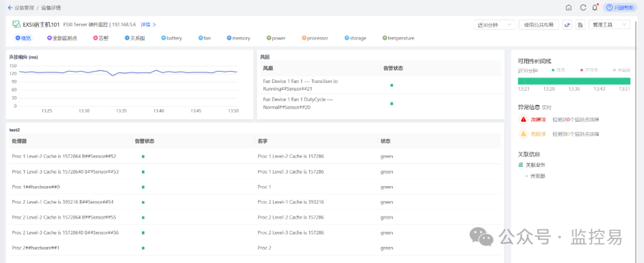Click the document export icon button
The width and height of the screenshot is (644, 263).
(x=580, y=24)
